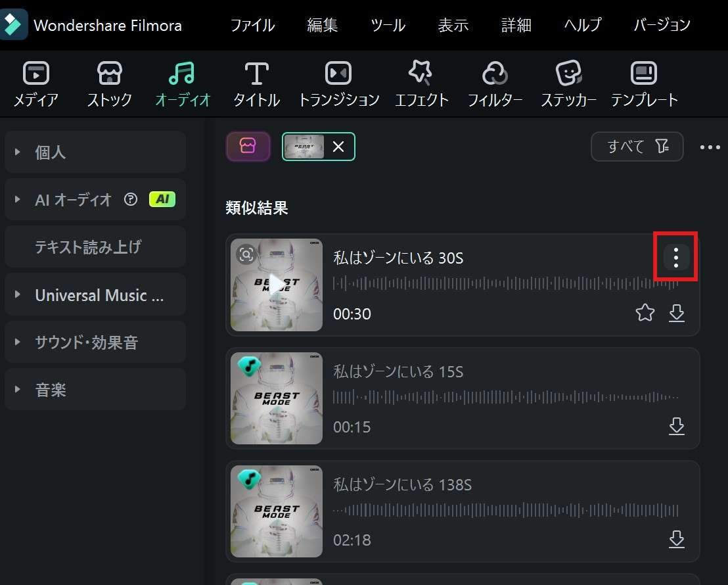Open the 詳細 menu
This screenshot has height=585, width=728.
tap(516, 25)
